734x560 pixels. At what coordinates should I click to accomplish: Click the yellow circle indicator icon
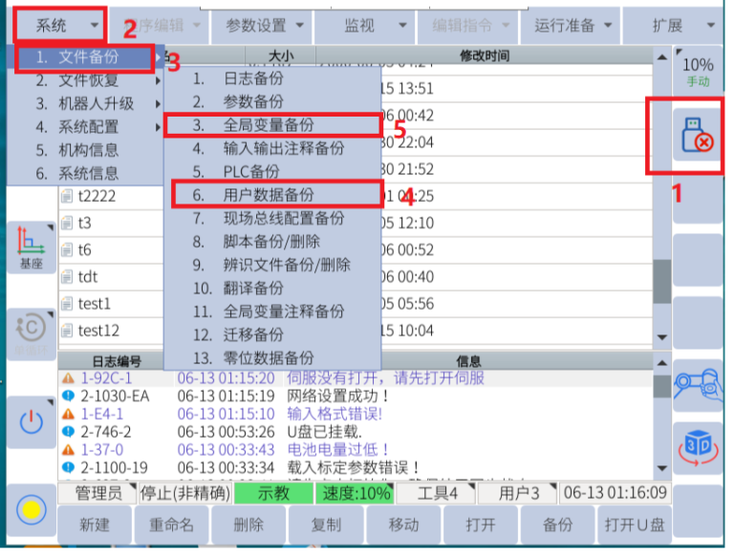[x=32, y=509]
